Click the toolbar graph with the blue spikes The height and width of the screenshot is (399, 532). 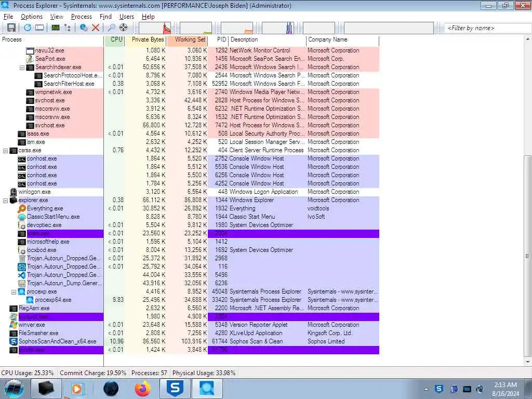tap(278, 28)
